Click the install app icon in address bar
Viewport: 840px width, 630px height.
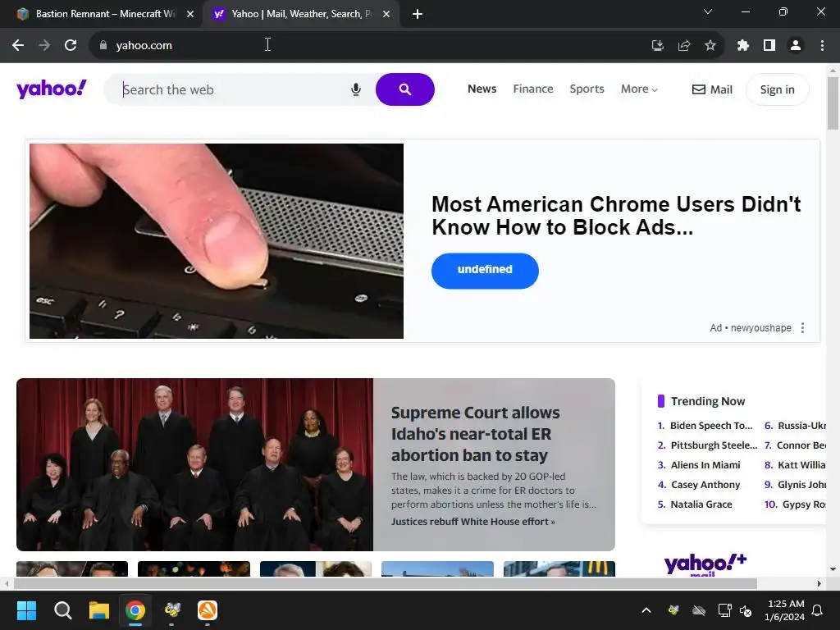[x=657, y=46]
